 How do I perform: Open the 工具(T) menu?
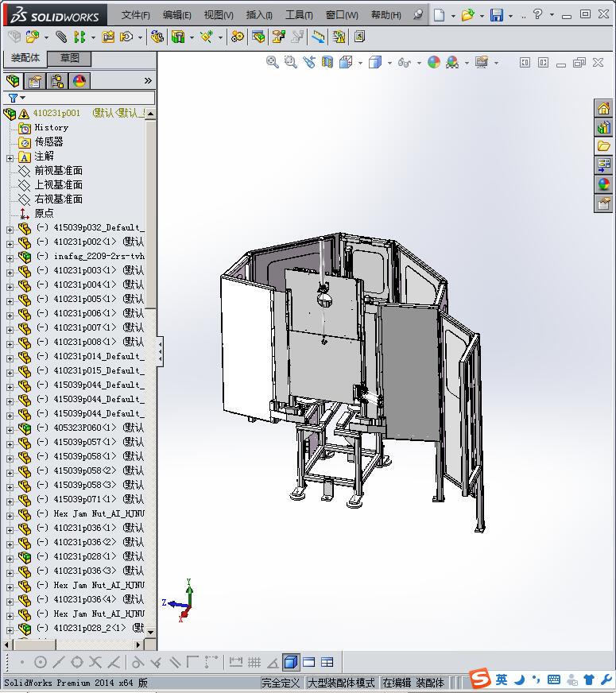click(299, 15)
